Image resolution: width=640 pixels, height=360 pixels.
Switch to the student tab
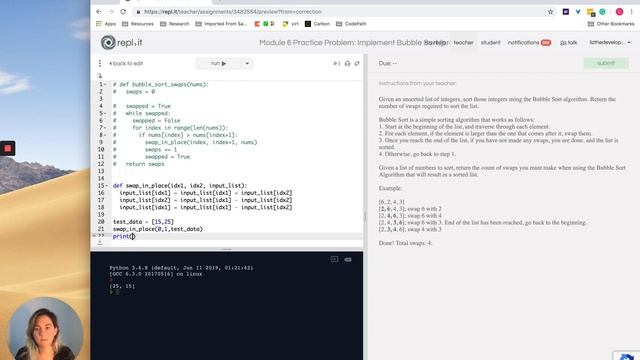(x=491, y=42)
